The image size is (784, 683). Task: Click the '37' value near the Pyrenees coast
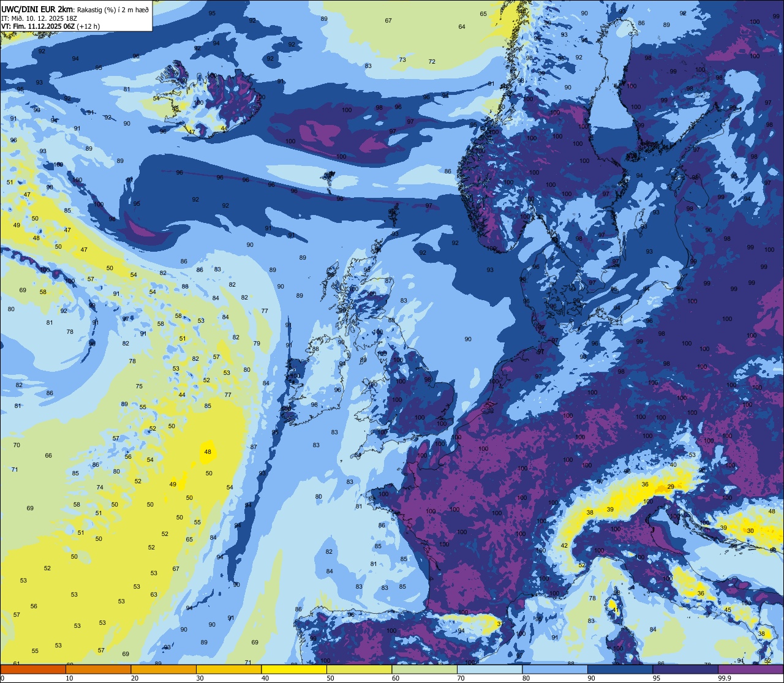point(500,624)
